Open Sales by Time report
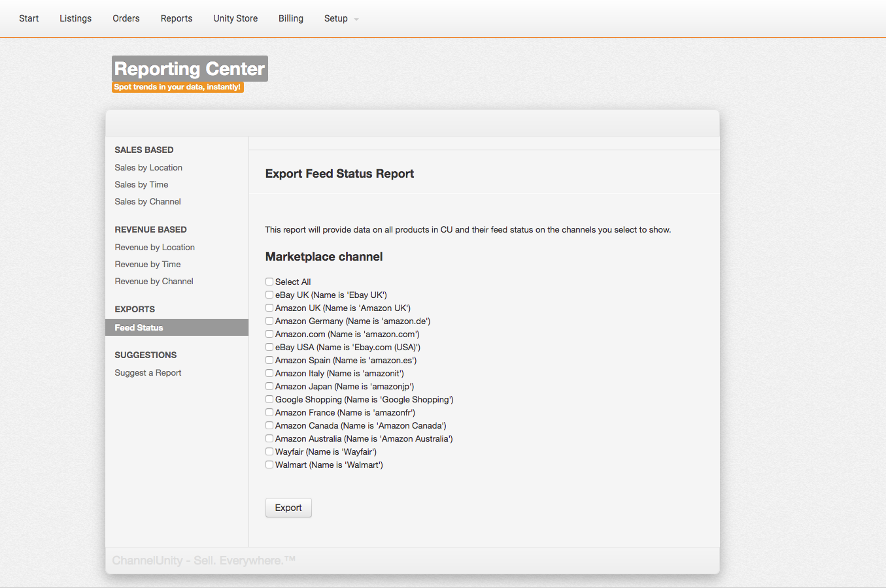This screenshot has width=886, height=588. tap(141, 185)
